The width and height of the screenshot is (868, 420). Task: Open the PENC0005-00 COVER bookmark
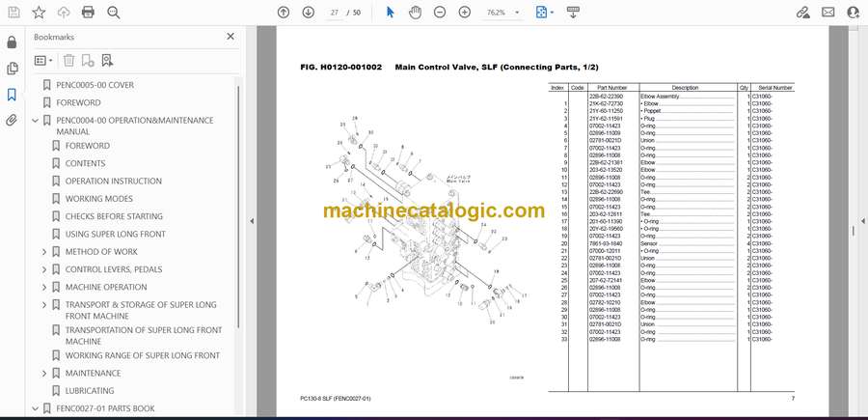point(95,85)
